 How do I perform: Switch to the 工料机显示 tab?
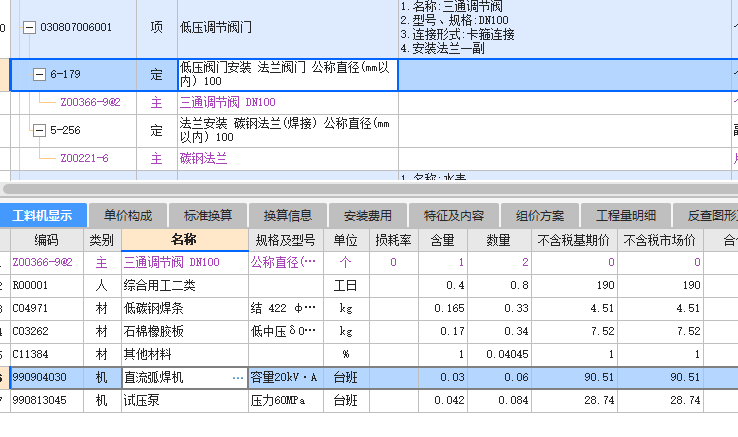pos(43,216)
